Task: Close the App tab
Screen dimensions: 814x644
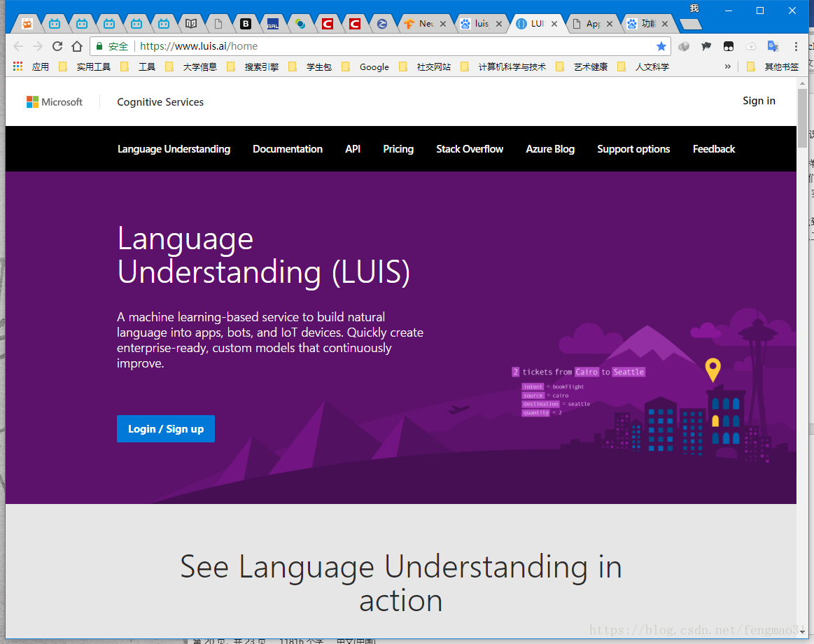Action: tap(610, 23)
